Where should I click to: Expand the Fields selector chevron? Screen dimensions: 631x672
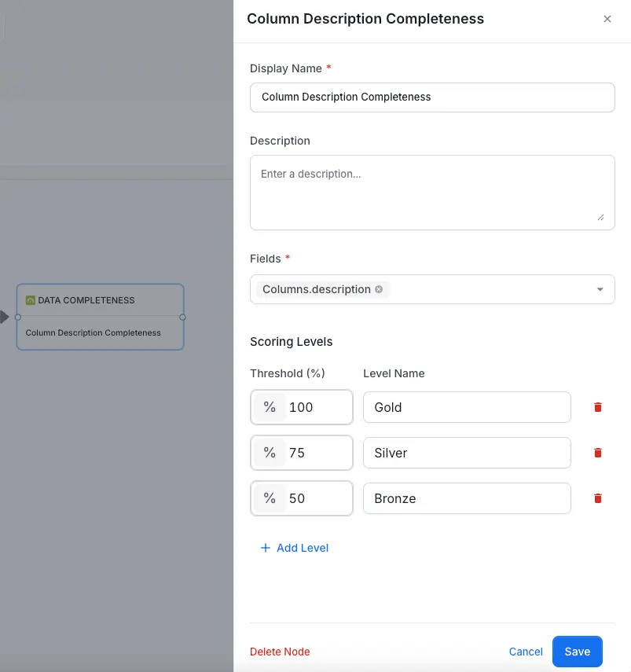pos(600,289)
